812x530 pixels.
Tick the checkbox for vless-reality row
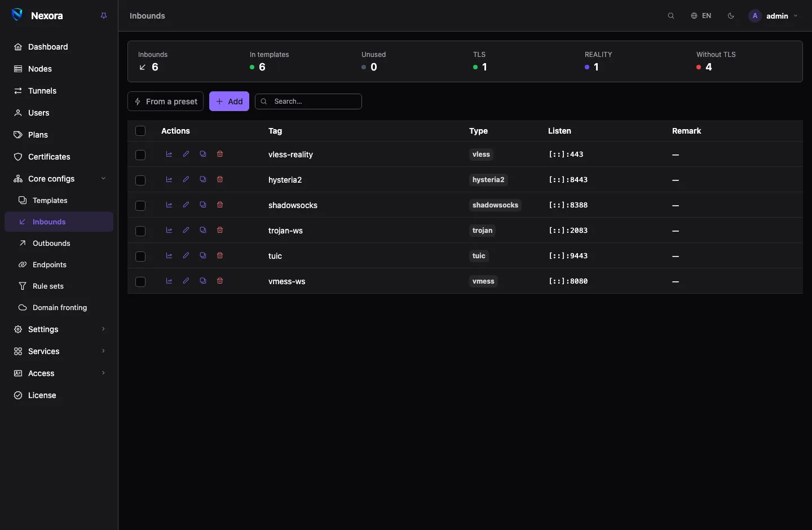[x=140, y=154]
